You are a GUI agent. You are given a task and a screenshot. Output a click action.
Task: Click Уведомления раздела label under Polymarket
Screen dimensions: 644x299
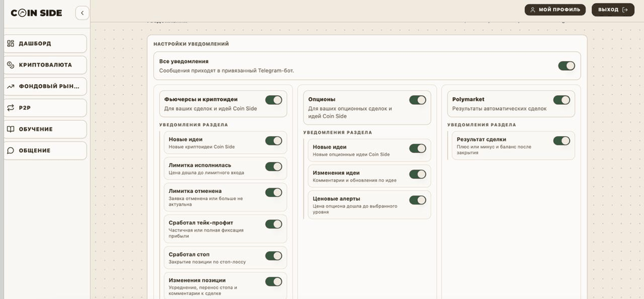click(481, 125)
